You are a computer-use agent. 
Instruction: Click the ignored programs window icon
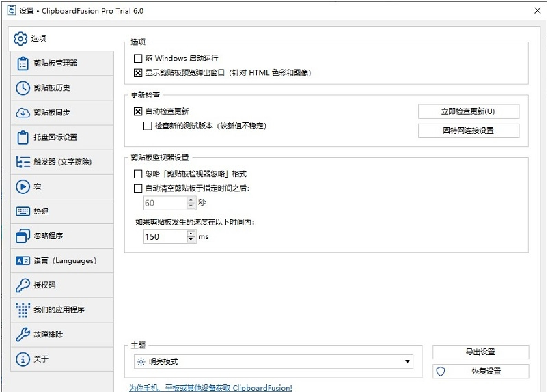pyautogui.click(x=23, y=236)
